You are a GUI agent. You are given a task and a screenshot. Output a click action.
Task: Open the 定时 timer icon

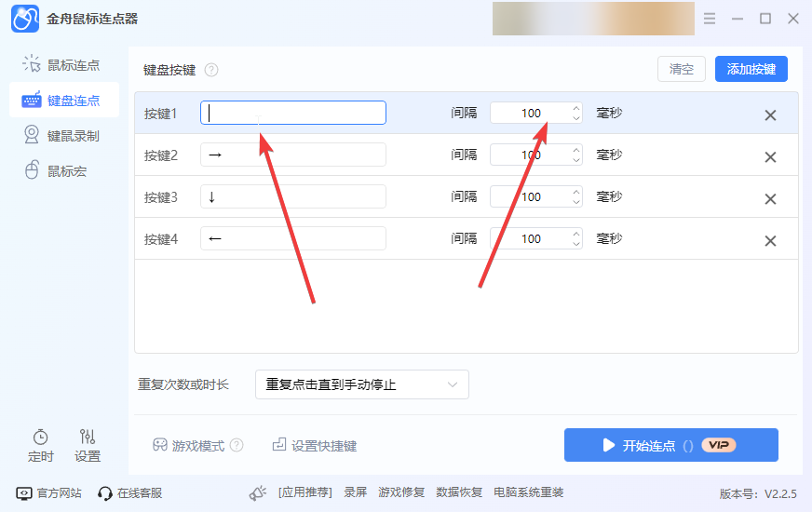click(40, 438)
